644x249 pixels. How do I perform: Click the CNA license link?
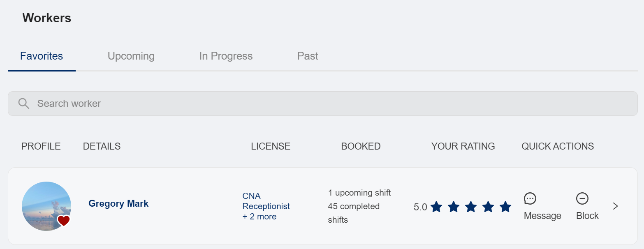[251, 196]
